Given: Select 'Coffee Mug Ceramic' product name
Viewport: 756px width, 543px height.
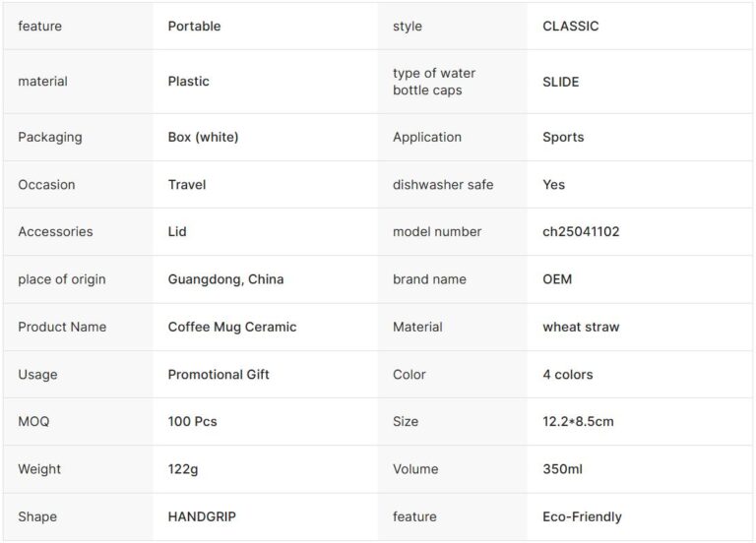Looking at the screenshot, I should tap(232, 327).
